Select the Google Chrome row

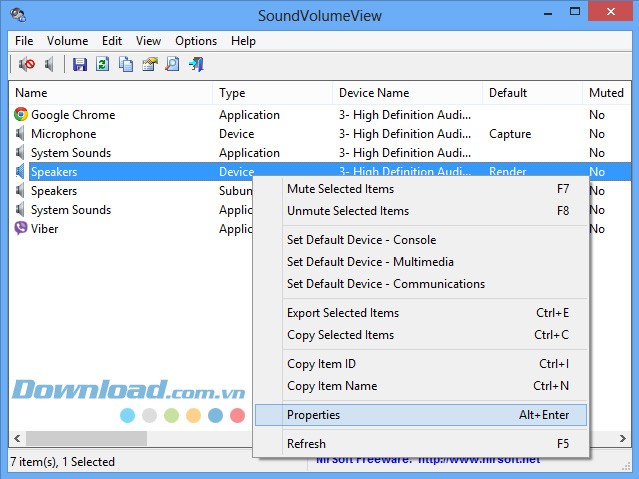click(73, 115)
